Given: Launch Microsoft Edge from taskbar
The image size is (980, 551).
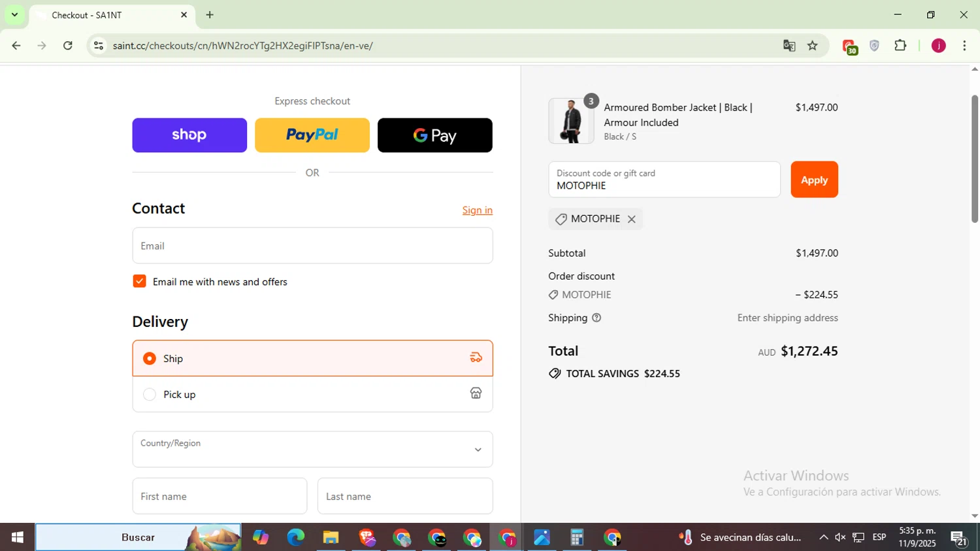Looking at the screenshot, I should click(296, 537).
